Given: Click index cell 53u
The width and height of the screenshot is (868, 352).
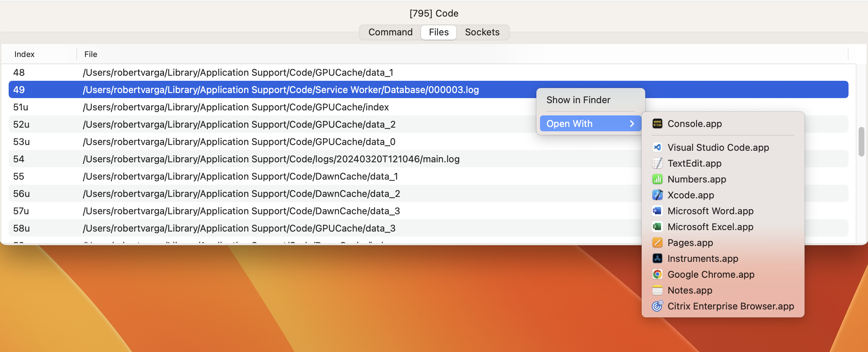Looking at the screenshot, I should click(x=21, y=142).
